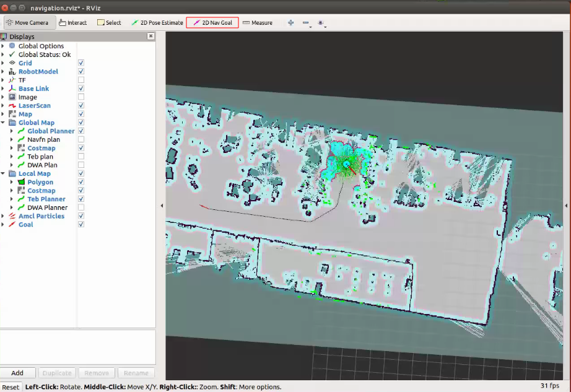Enable the TF display checkbox
This screenshot has height=392, width=571.
tap(81, 80)
